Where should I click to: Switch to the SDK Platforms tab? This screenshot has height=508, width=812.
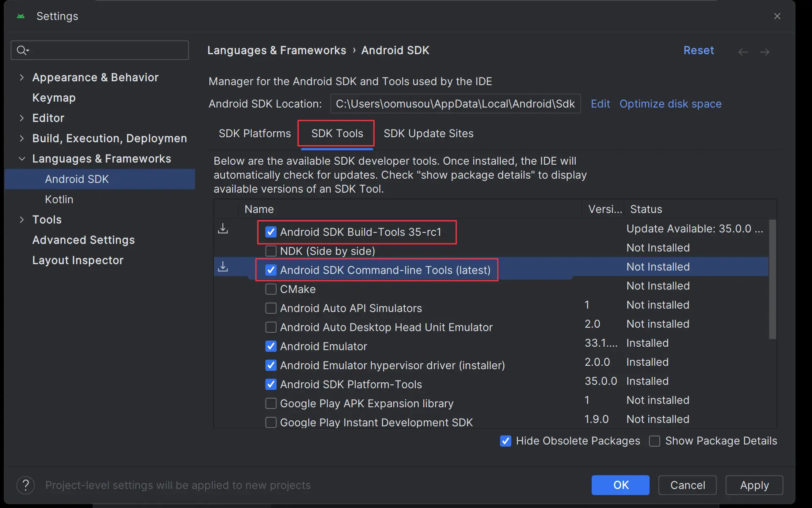coord(254,133)
